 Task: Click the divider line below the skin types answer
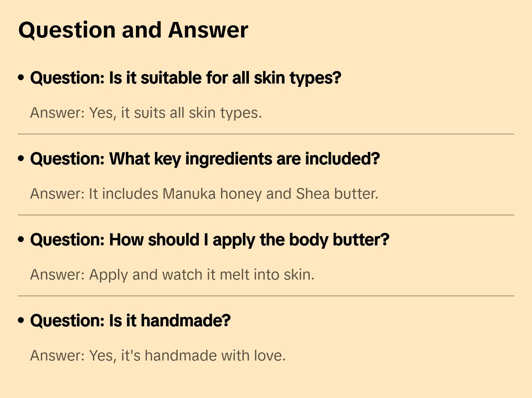pos(266,134)
